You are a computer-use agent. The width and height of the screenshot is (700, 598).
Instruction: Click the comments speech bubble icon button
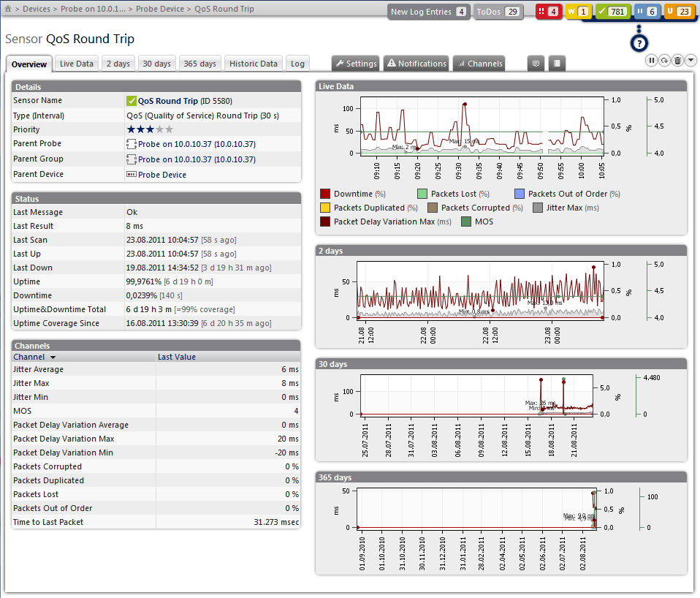click(536, 64)
